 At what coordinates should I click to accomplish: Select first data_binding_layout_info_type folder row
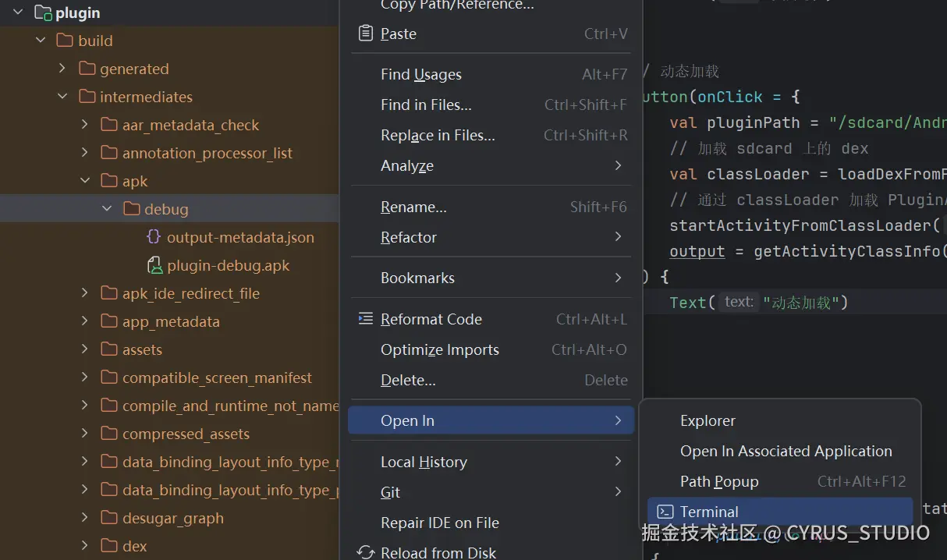(x=169, y=462)
